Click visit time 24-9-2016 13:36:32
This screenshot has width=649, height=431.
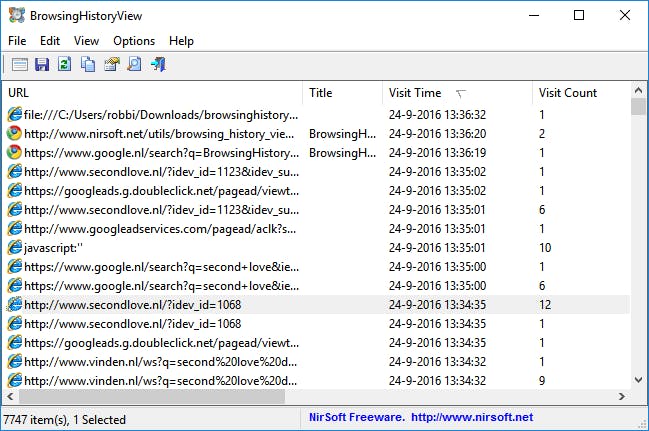click(x=437, y=115)
